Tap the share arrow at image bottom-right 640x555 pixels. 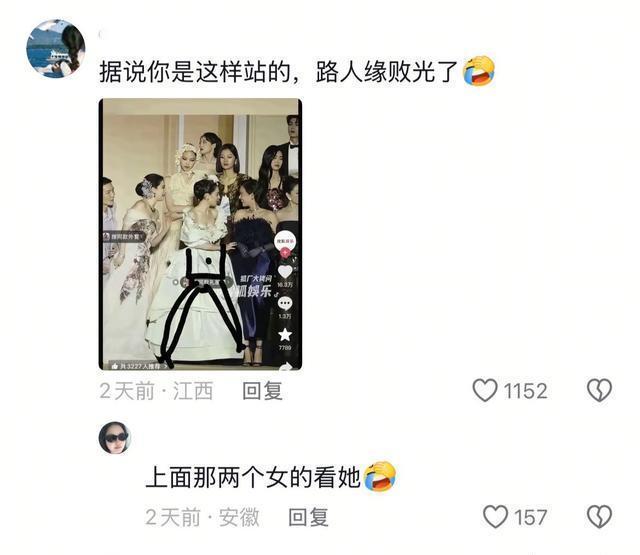[286, 366]
